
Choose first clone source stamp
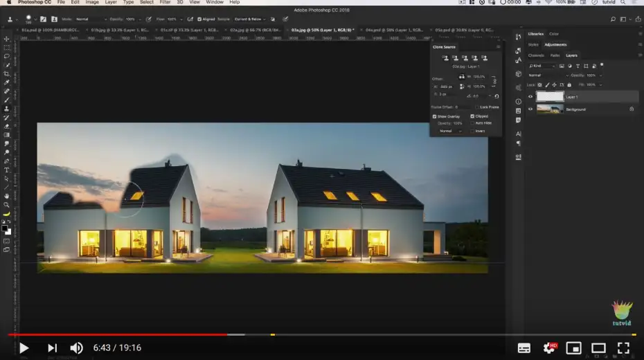click(445, 58)
